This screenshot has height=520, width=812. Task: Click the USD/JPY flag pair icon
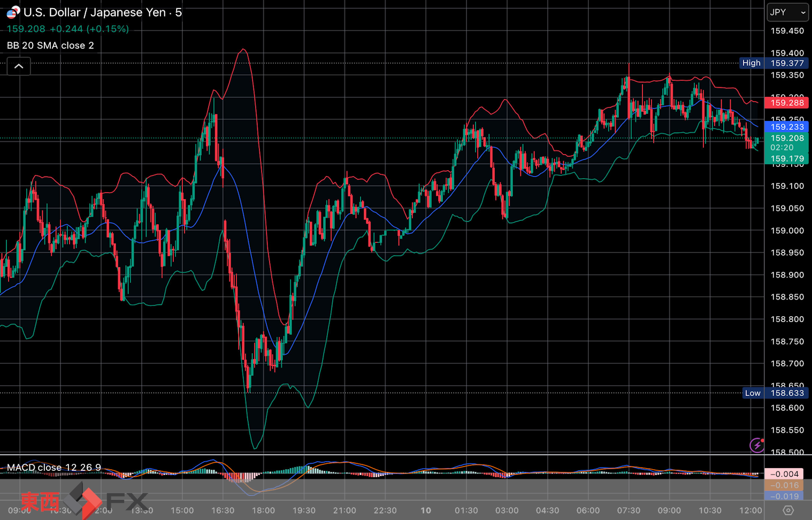pos(13,12)
